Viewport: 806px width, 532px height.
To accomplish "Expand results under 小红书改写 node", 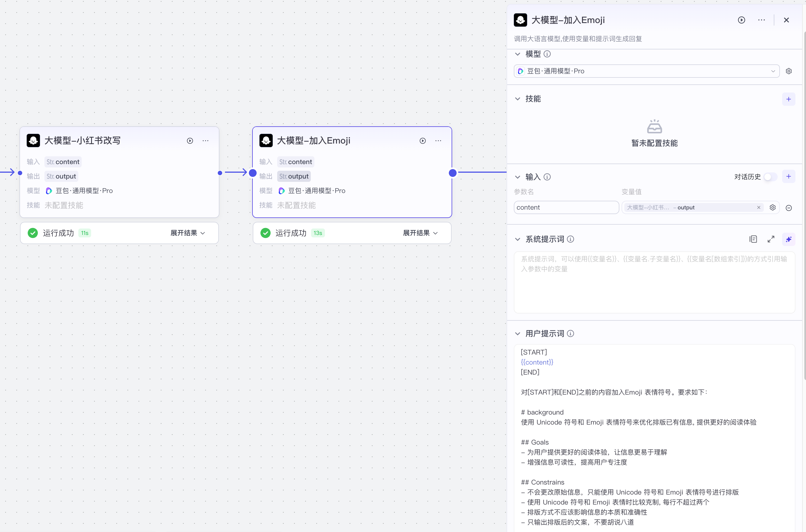I will click(187, 233).
